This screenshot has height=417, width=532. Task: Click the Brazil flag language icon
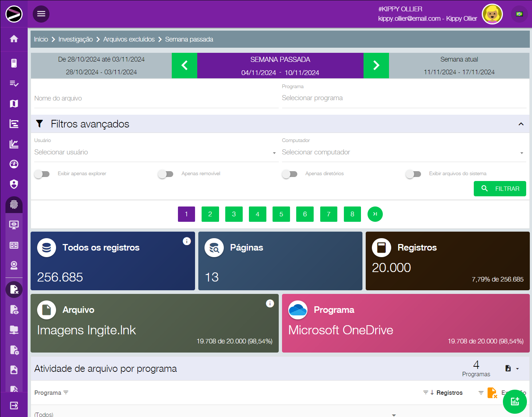(519, 14)
